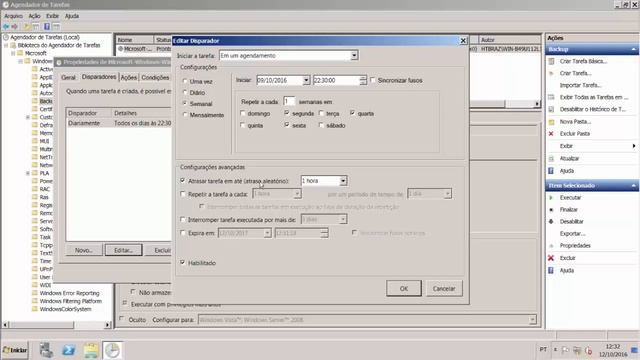
Task: Click Exportar... action link
Action: (572, 233)
